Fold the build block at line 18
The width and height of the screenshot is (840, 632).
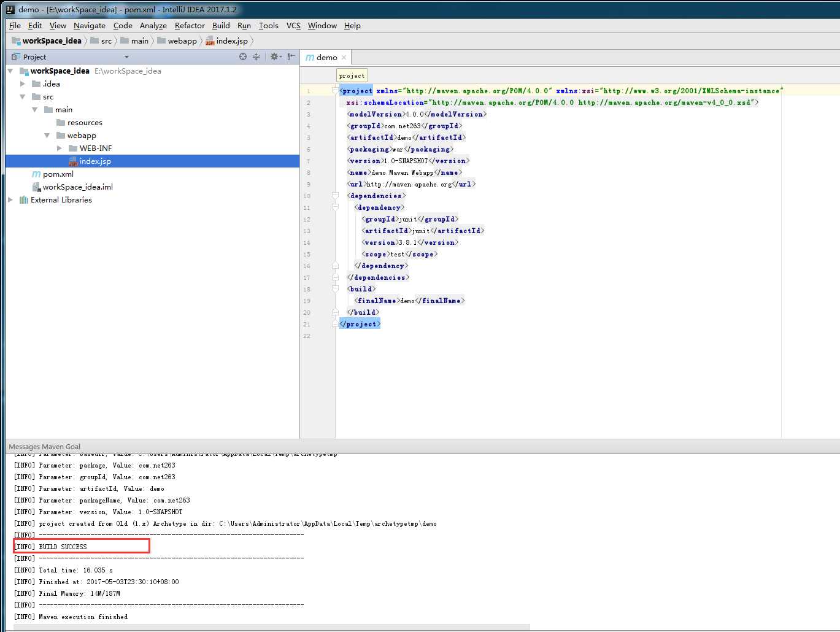click(335, 289)
